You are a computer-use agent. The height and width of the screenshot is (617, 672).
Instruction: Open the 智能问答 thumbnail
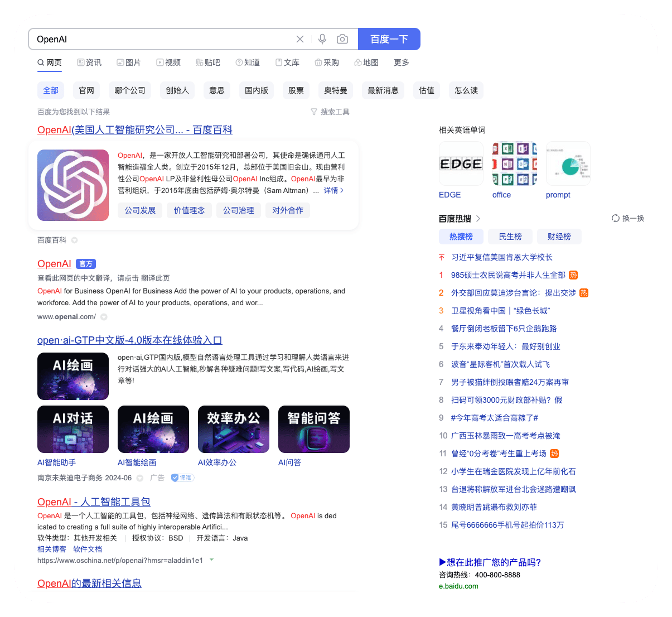[314, 429]
